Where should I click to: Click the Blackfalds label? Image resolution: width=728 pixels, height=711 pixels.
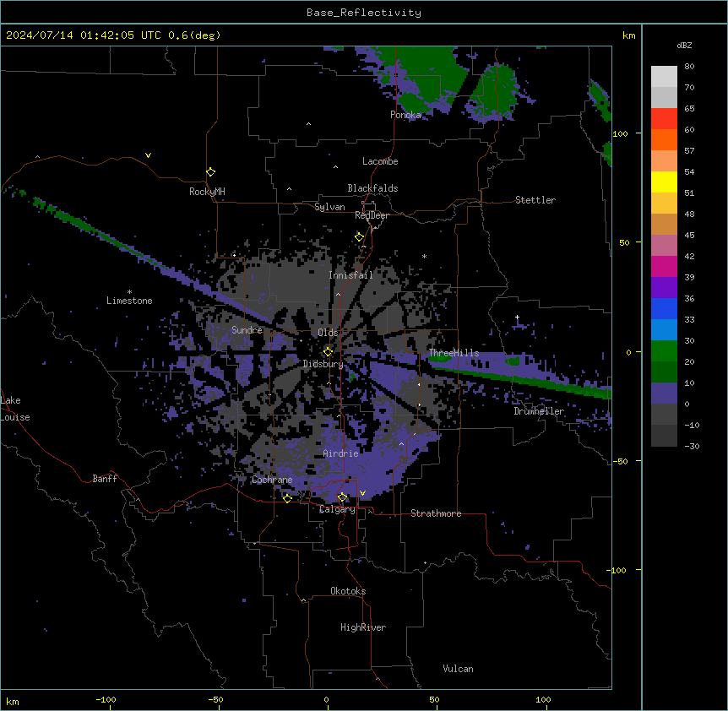(x=372, y=188)
